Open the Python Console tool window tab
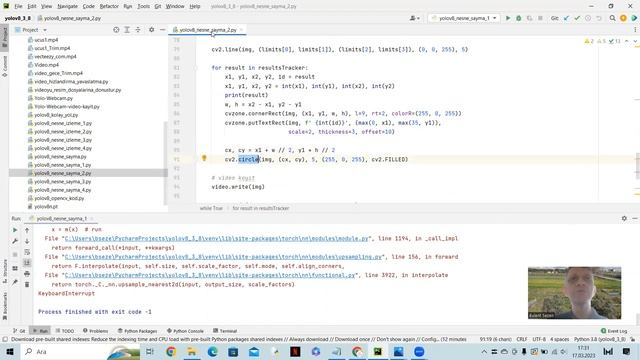 (185, 331)
